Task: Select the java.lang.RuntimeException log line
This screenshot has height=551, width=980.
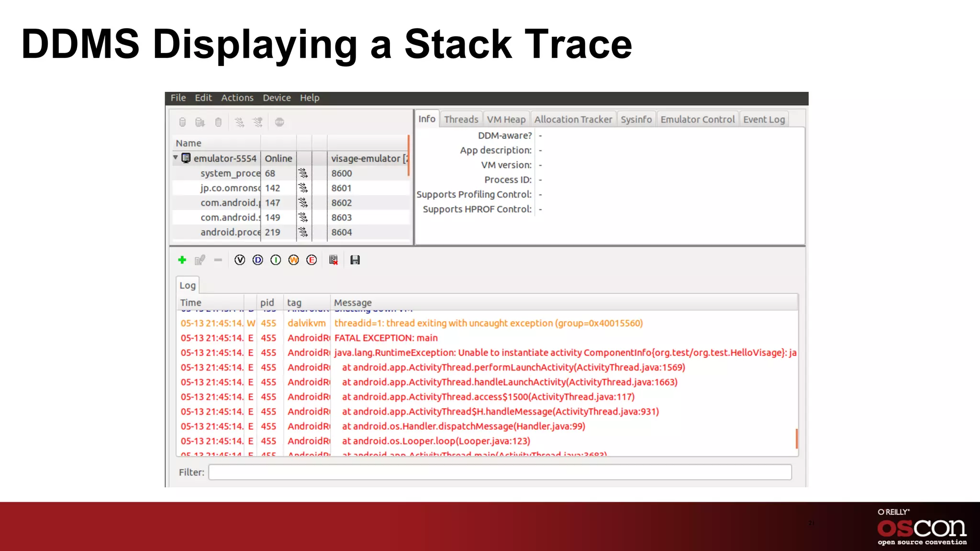Action: click(487, 353)
